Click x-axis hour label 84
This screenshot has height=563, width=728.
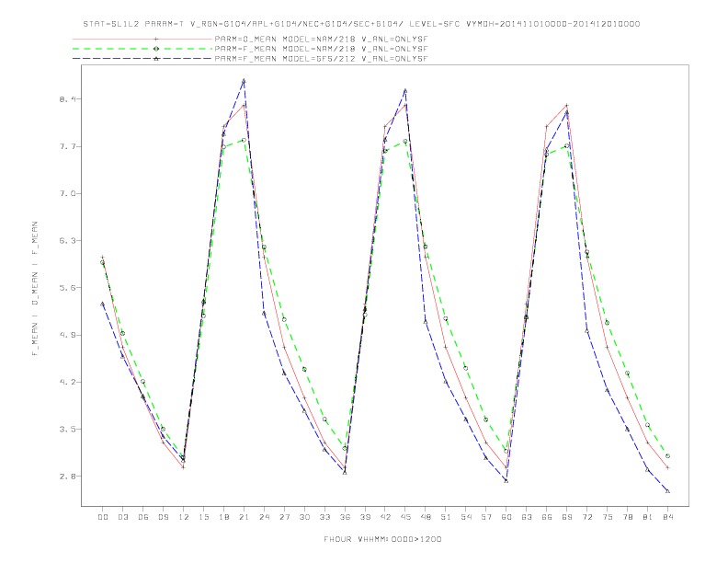point(668,517)
